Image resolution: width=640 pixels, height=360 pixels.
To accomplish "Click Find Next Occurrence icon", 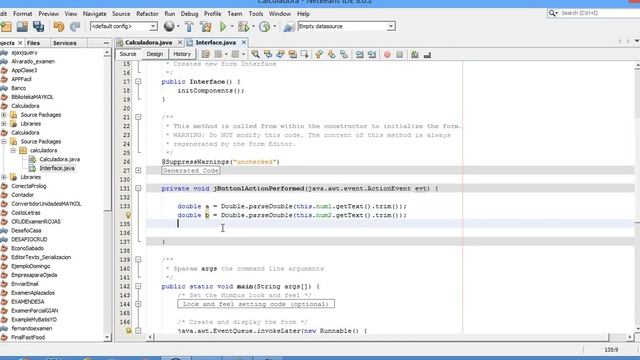I will 280,54.
